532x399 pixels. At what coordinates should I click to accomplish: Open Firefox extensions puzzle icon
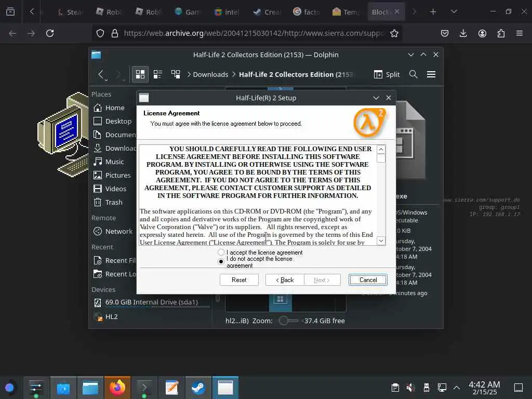pos(501,33)
